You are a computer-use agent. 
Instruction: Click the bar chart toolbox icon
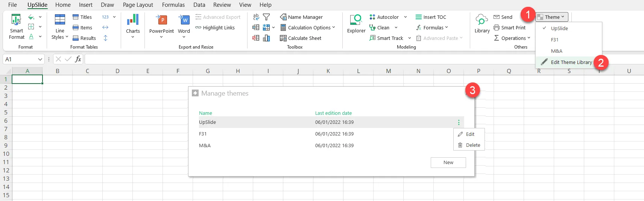266,38
